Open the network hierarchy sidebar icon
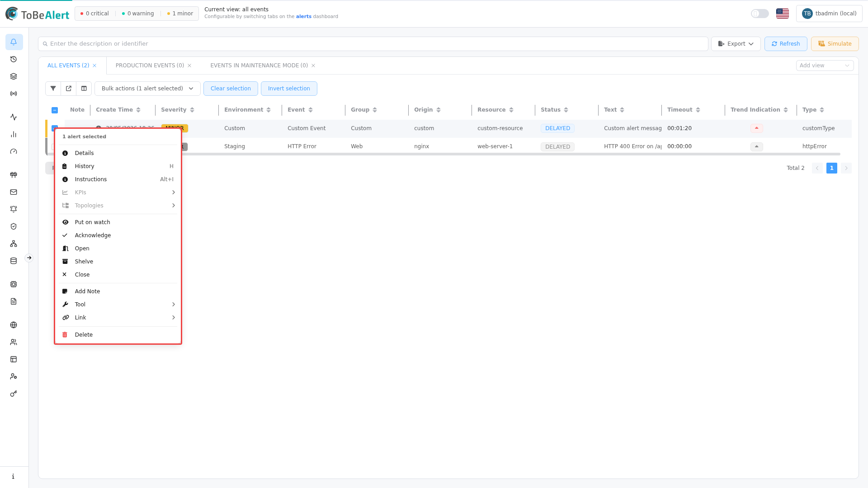This screenshot has width=868, height=488. point(14,244)
